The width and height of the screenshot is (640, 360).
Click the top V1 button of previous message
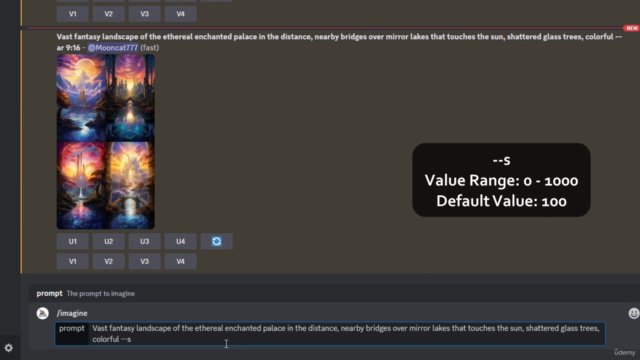[x=73, y=14]
